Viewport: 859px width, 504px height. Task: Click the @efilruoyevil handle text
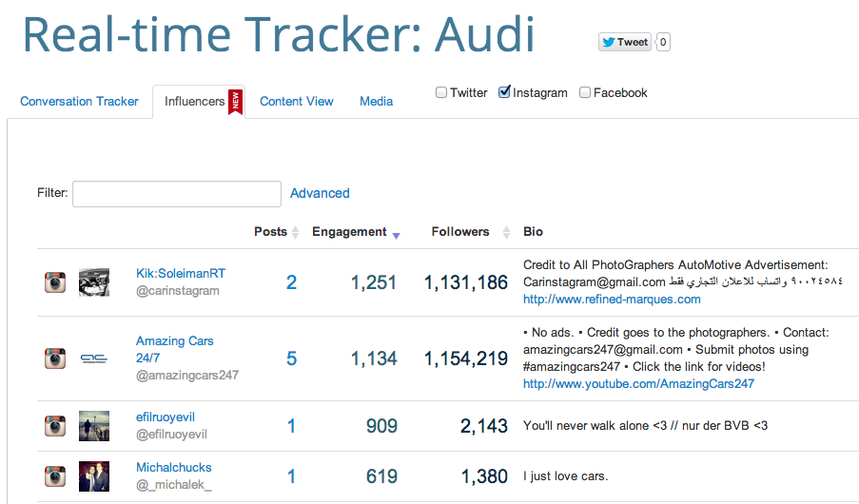(171, 435)
